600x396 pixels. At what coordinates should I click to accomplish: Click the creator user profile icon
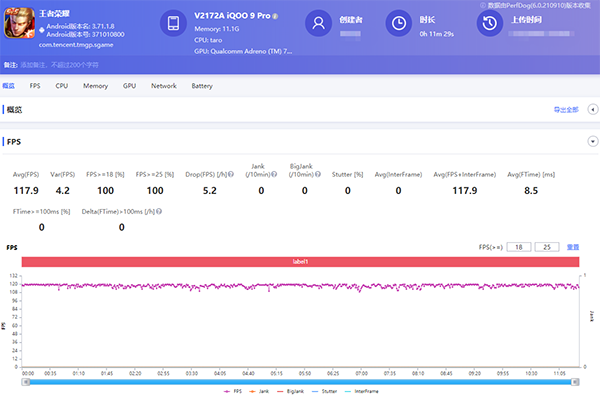coord(318,23)
